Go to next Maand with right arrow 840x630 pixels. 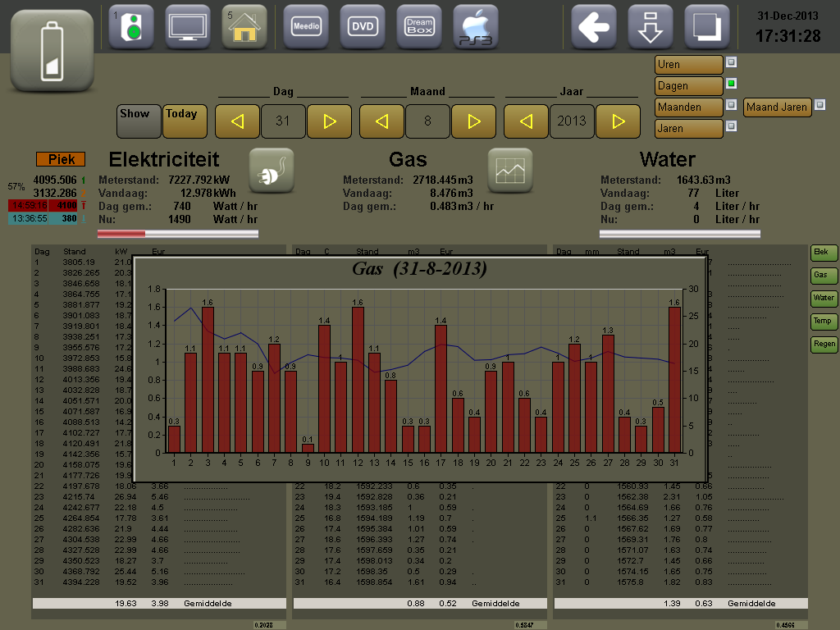coord(474,121)
